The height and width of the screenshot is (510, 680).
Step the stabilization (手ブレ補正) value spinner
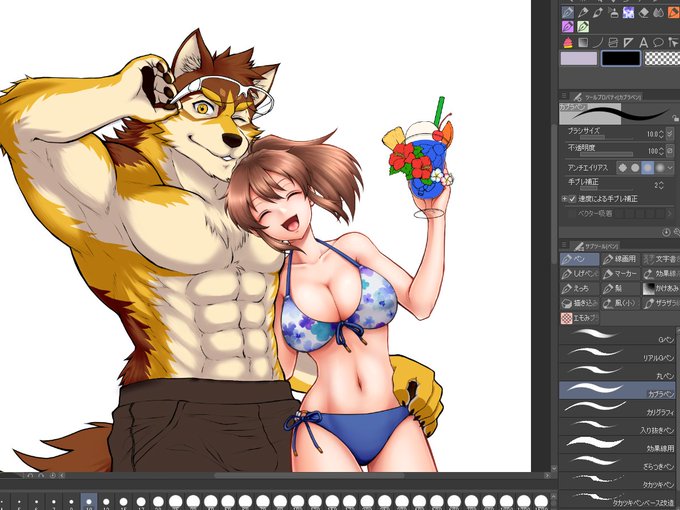[x=661, y=185]
